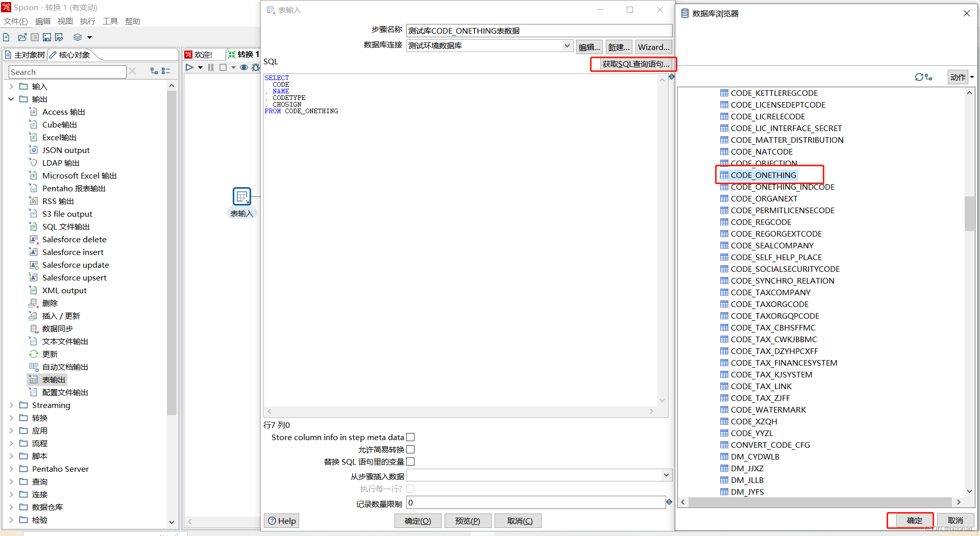Select the 更新 step with refresh icon
This screenshot has width=980, height=536.
pyautogui.click(x=50, y=354)
